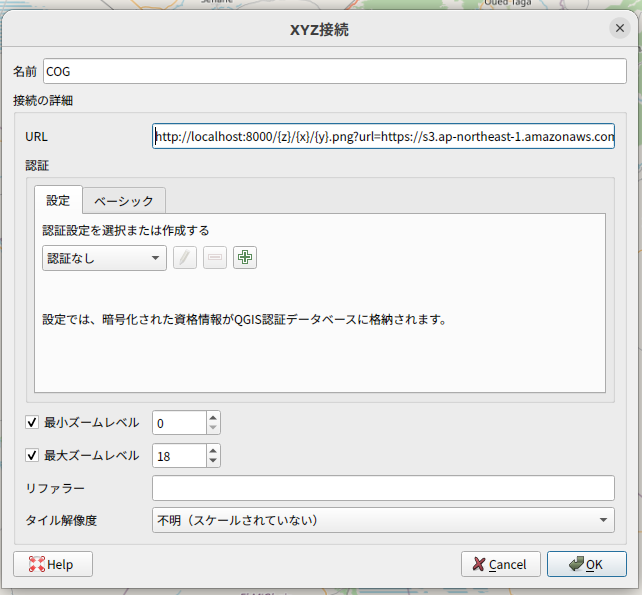Click the Help button
The width and height of the screenshot is (642, 595).
(53, 564)
